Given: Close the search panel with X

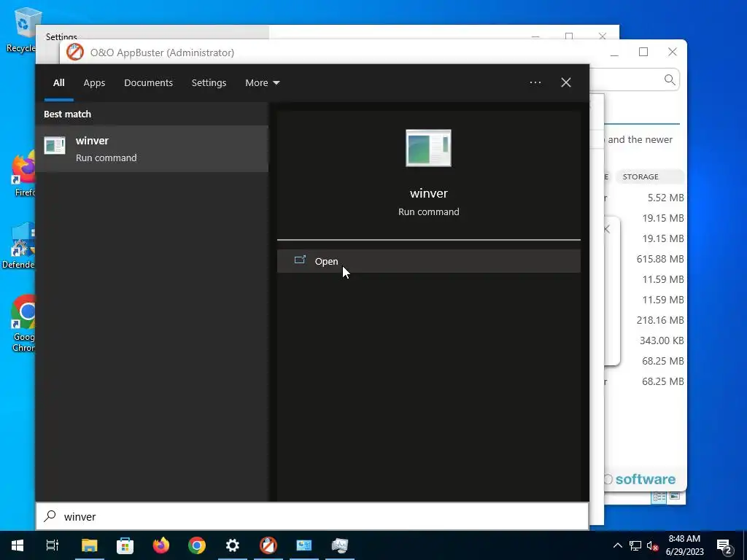Looking at the screenshot, I should pyautogui.click(x=565, y=82).
